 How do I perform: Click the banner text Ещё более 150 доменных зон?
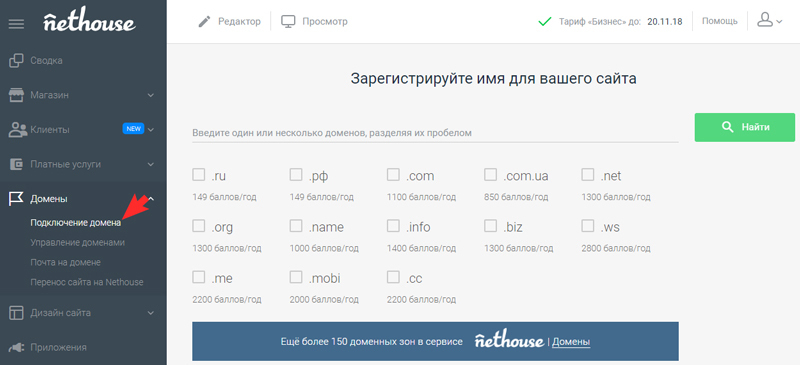pyautogui.click(x=372, y=342)
